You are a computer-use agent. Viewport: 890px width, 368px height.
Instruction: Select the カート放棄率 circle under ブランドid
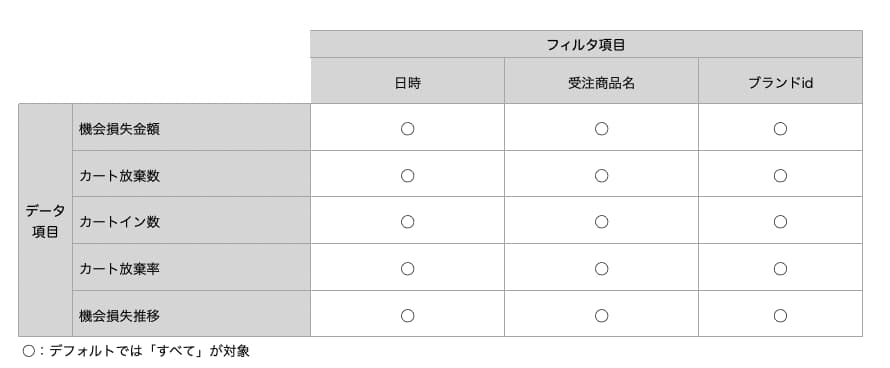[780, 269]
